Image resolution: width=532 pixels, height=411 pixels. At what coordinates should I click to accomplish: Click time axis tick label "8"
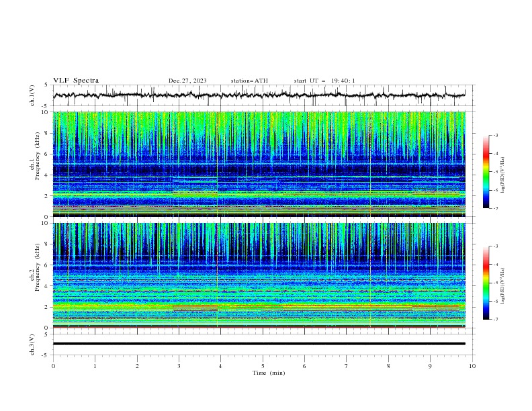(x=388, y=366)
